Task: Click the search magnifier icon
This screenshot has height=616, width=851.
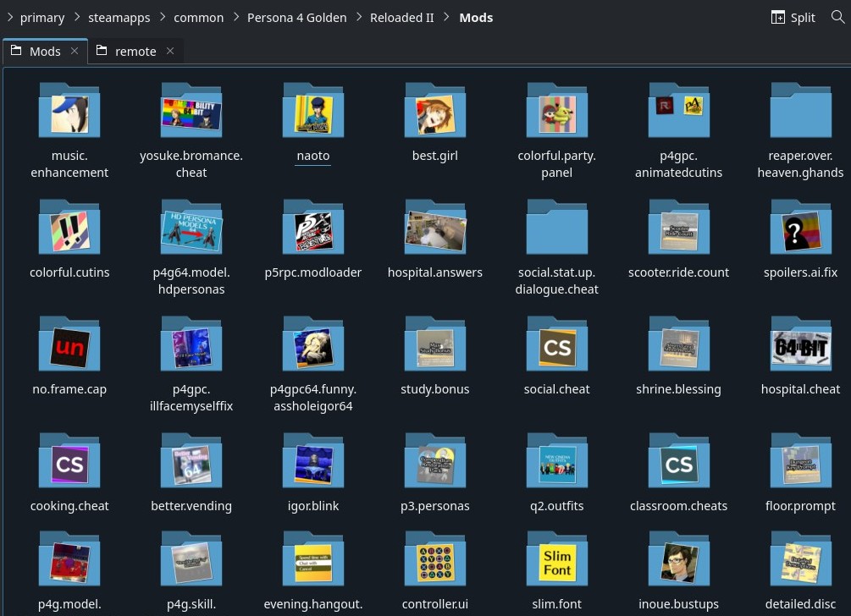Action: coord(837,17)
